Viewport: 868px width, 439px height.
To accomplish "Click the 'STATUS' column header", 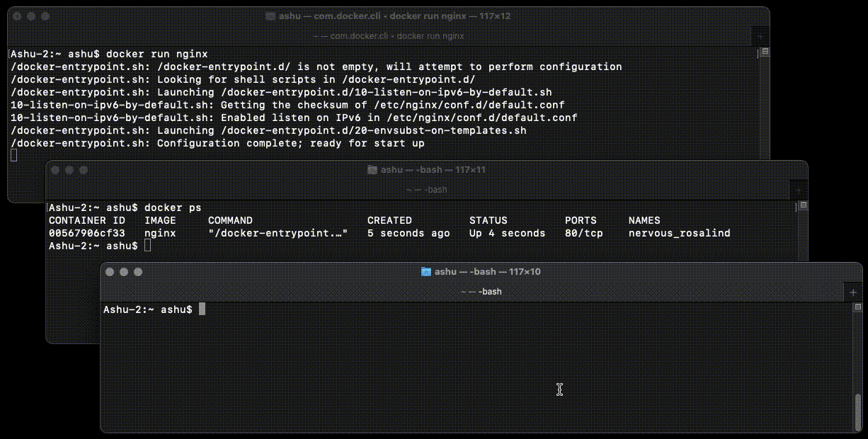I will (489, 220).
